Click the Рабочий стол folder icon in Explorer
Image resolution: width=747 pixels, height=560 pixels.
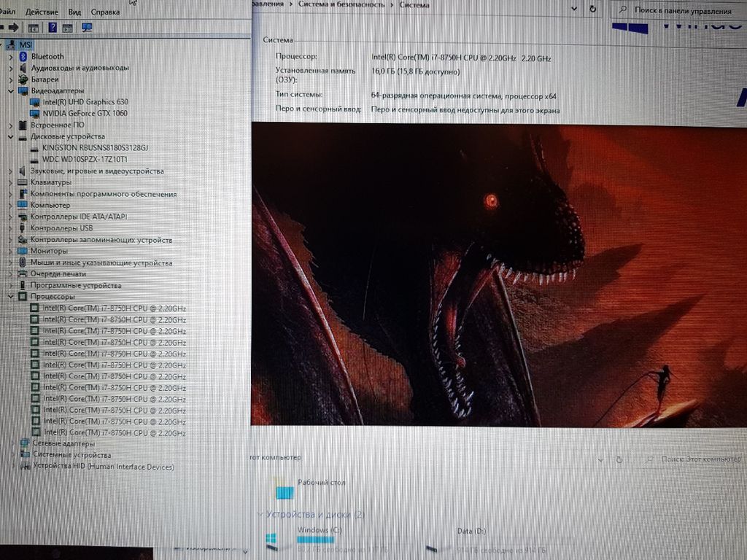(x=285, y=491)
